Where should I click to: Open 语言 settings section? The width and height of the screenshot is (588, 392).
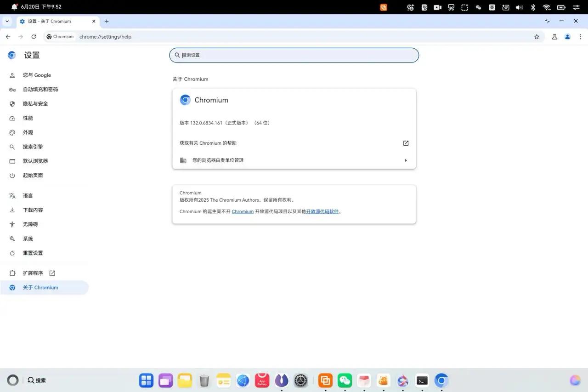45,196
